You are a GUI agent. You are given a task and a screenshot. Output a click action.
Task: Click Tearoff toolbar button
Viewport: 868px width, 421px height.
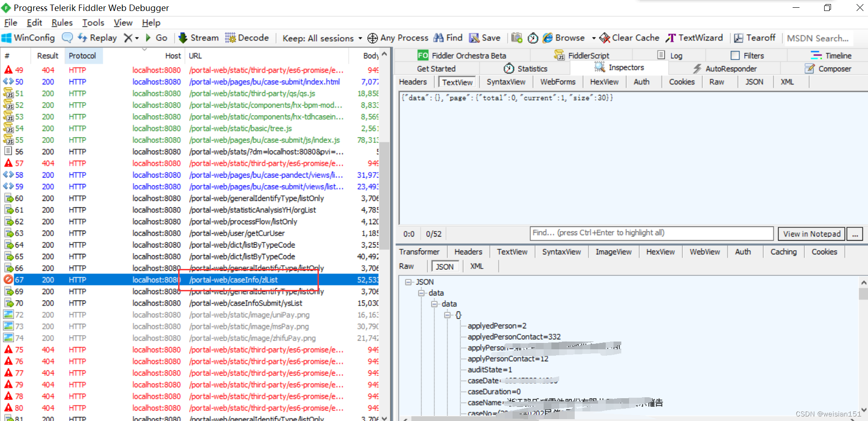click(x=755, y=38)
